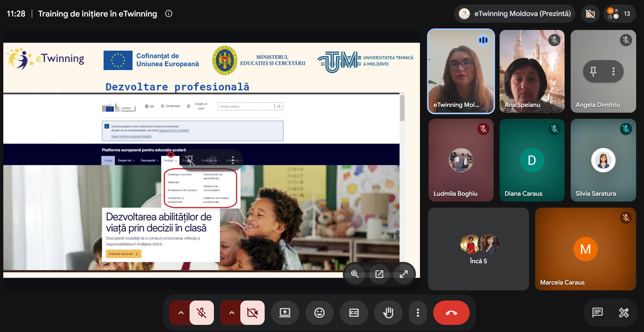Click the meeting title 'Training de inițiere în eTwinning'
Image resolution: width=644 pixels, height=332 pixels.
point(98,14)
